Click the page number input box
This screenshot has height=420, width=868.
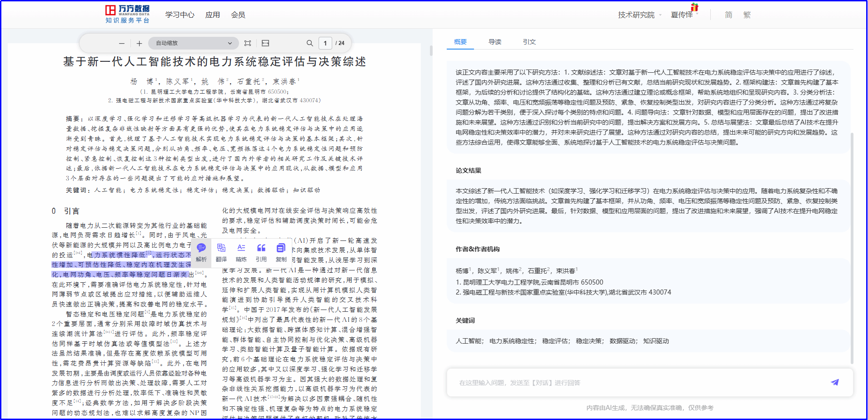[x=325, y=43]
